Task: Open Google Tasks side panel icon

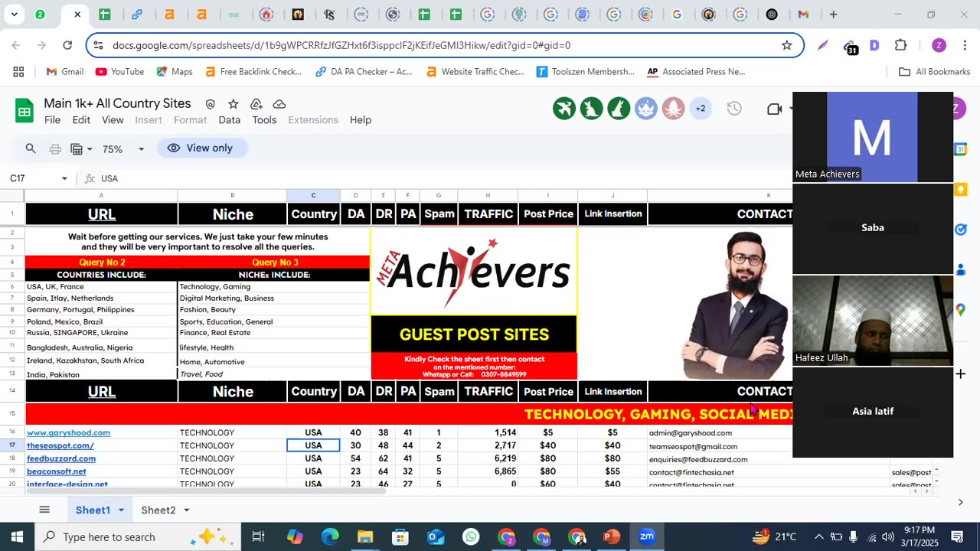Action: [x=961, y=230]
